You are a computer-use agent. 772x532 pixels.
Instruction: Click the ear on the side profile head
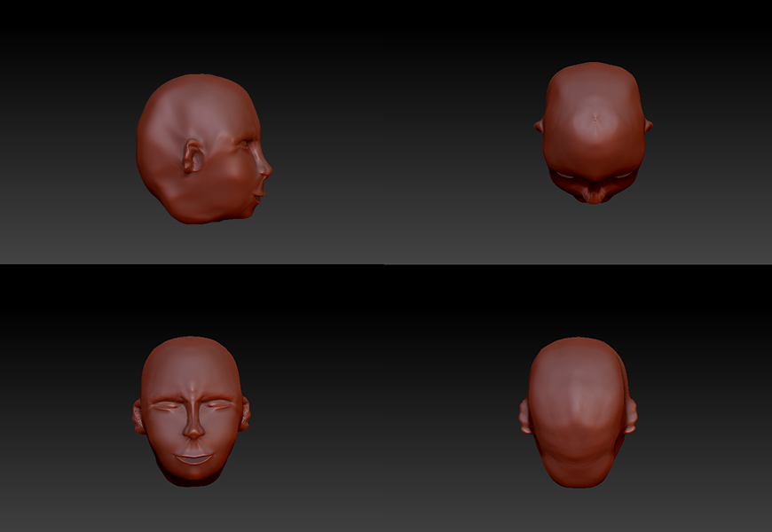pos(193,157)
